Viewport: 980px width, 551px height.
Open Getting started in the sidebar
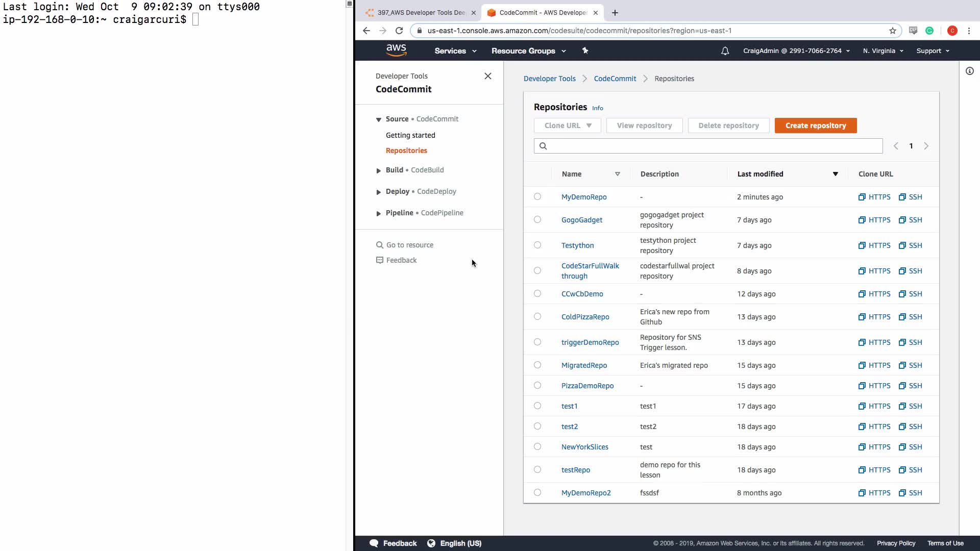pos(410,135)
